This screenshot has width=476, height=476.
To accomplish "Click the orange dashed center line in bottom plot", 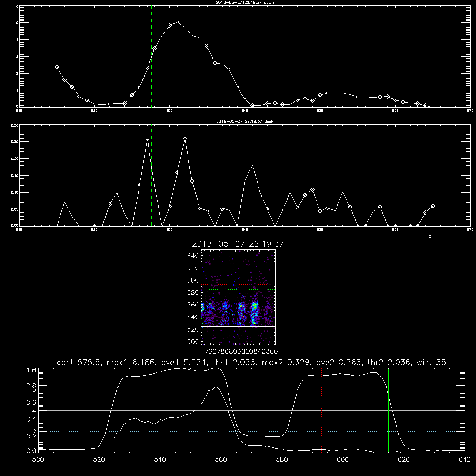I will 268,410.
